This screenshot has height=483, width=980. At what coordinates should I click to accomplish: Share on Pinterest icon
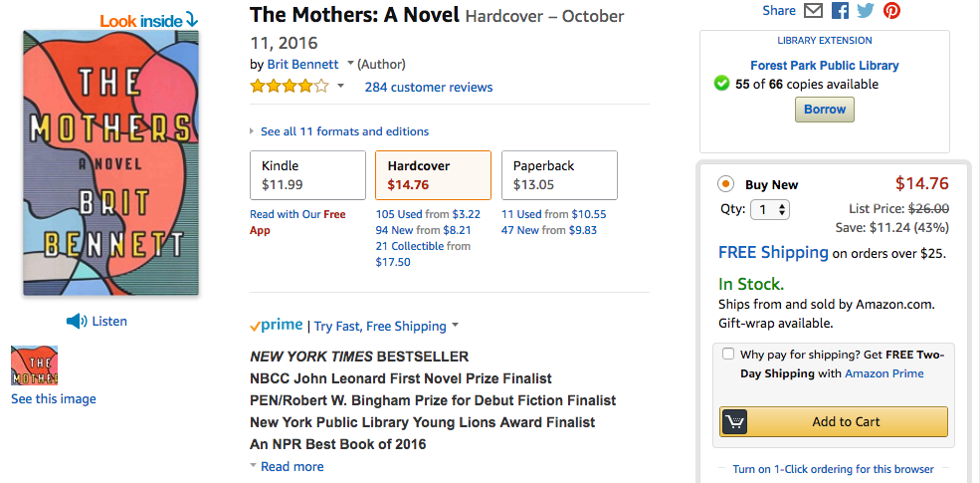click(891, 11)
